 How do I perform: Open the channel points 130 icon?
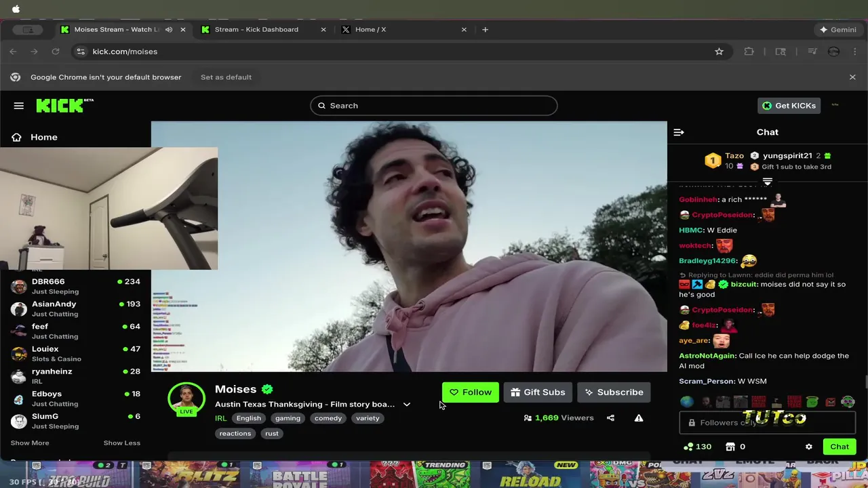click(697, 447)
